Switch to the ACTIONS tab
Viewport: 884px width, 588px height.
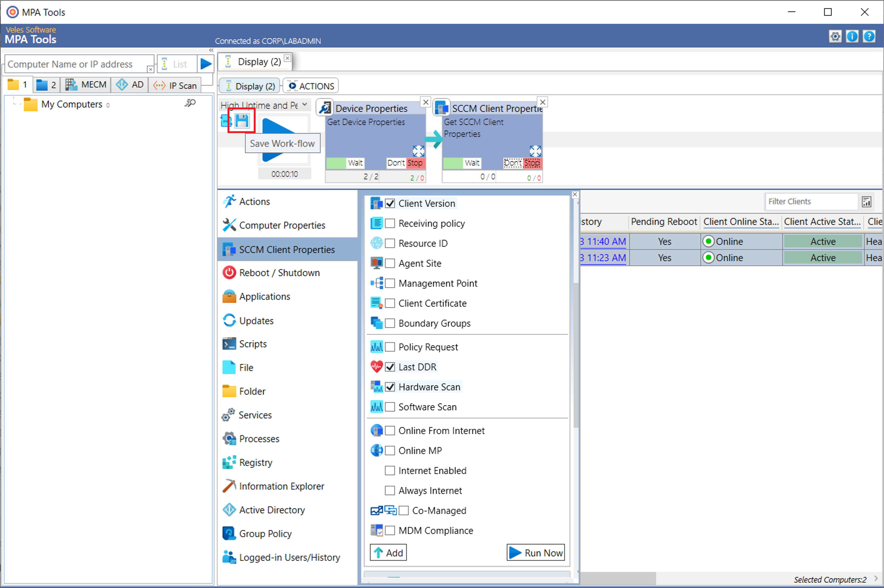pos(311,86)
